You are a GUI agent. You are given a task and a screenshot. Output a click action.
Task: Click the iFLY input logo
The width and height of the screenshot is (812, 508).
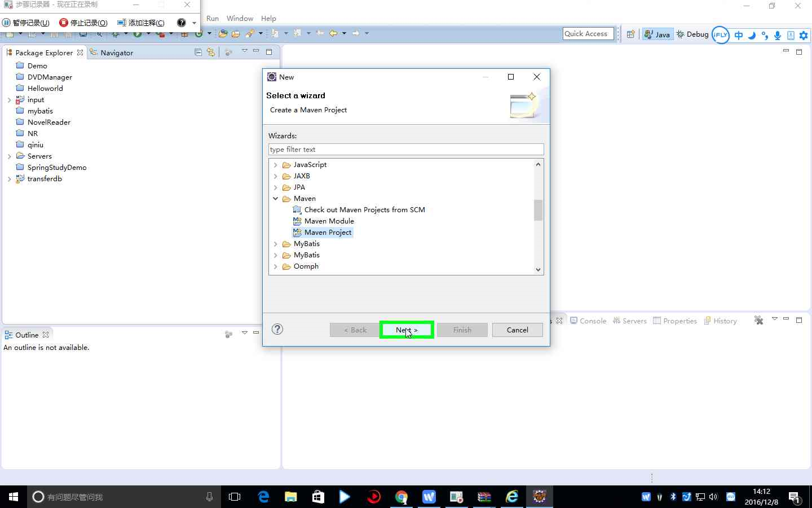click(721, 35)
